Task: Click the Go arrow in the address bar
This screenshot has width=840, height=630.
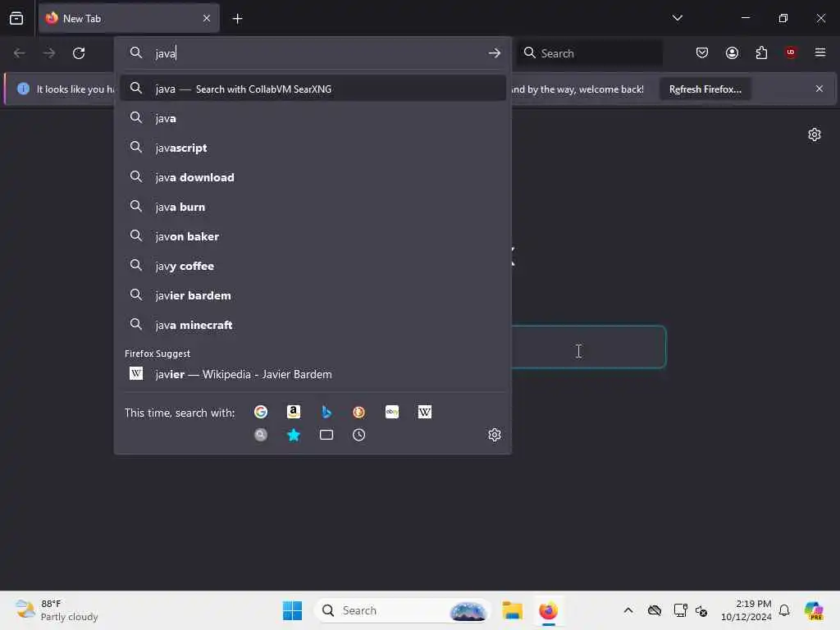Action: (x=495, y=53)
